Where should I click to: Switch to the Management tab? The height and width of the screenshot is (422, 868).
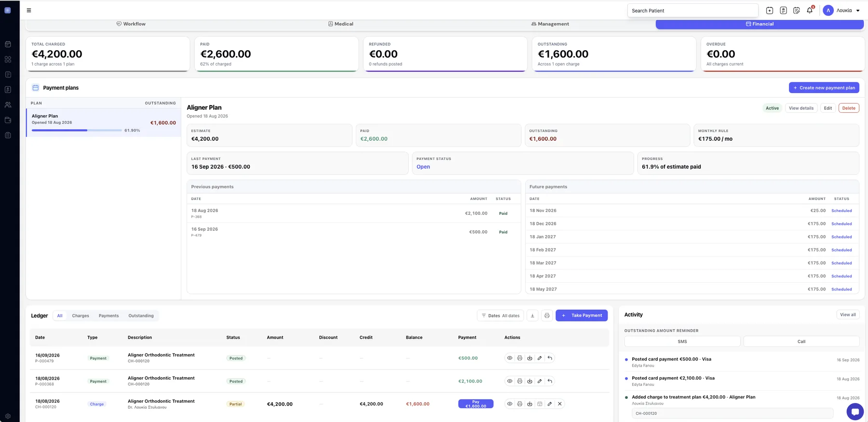click(550, 24)
